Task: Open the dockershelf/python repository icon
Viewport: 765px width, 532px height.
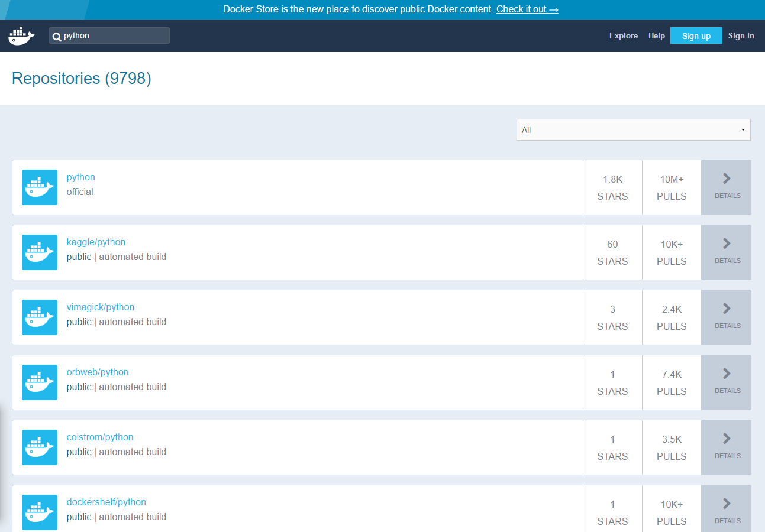Action: click(x=40, y=512)
